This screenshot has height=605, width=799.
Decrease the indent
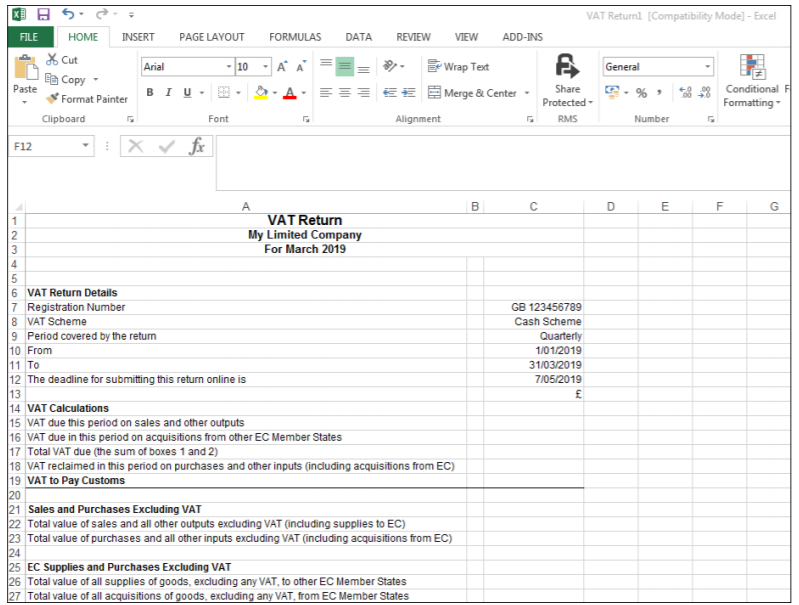pyautogui.click(x=390, y=92)
